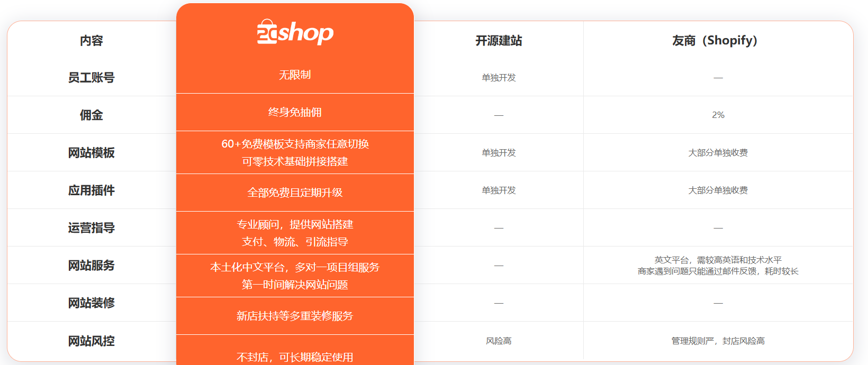Select the 管理规则严，封店风险高 cell
The width and height of the screenshot is (868, 365).
tap(718, 341)
